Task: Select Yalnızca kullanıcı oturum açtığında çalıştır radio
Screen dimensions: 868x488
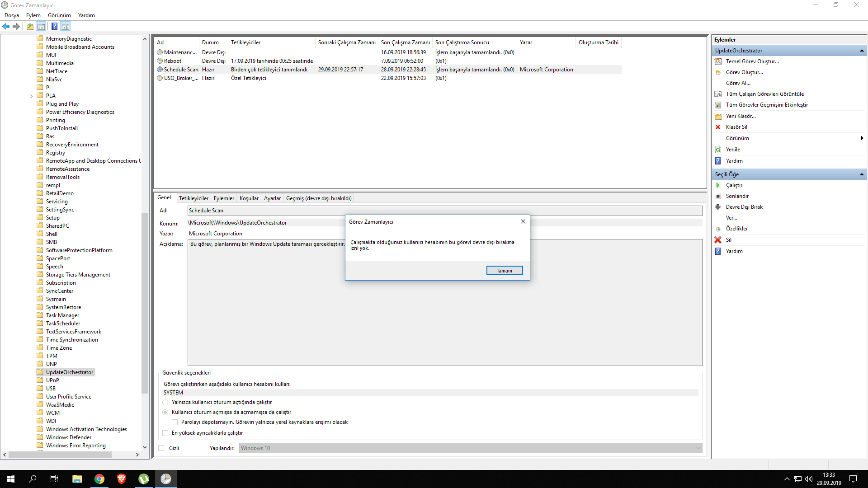Action: pos(165,402)
